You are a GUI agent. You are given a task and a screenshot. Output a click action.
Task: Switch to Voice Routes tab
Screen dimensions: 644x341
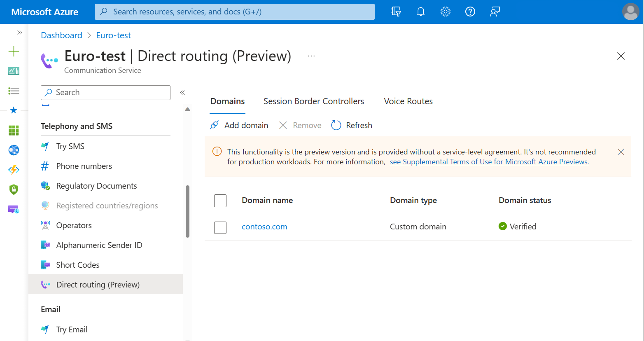coord(408,101)
